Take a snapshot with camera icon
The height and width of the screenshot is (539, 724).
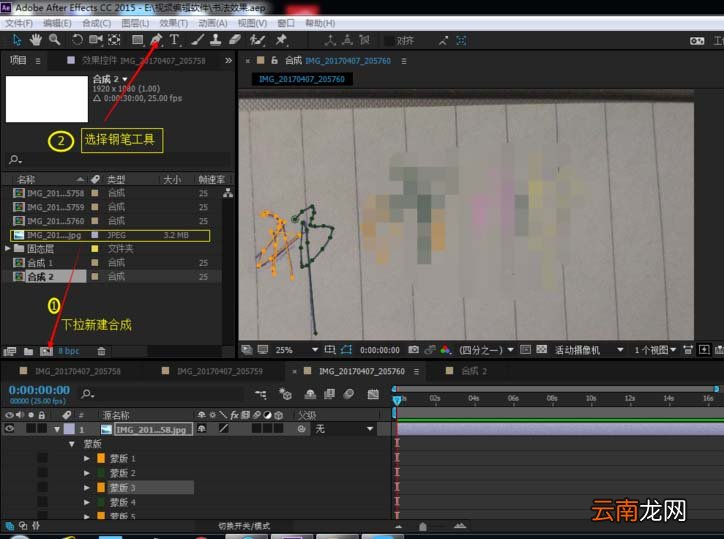point(414,350)
